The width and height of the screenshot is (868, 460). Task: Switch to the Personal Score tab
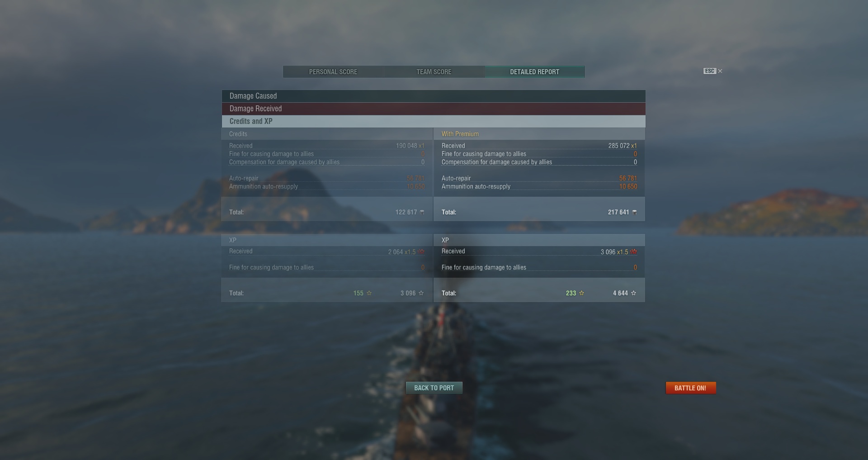[x=333, y=72]
